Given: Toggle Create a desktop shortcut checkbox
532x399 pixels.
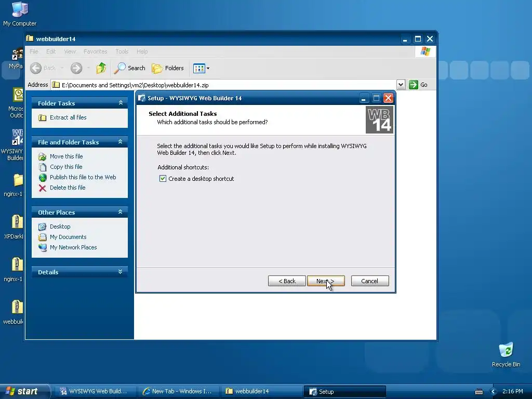Looking at the screenshot, I should pos(163,179).
